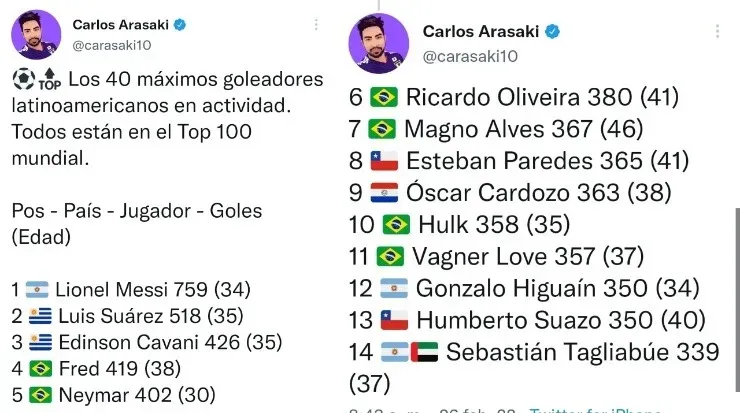
Task: Click the @carasaki10 handle in the right tweet
Action: tap(474, 58)
